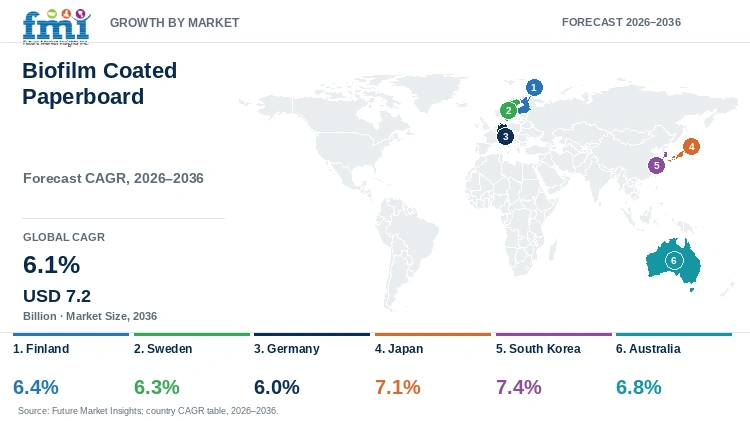Viewport: 750px width, 421px height.
Task: Select map marker 3 for Germany
Action: click(505, 136)
